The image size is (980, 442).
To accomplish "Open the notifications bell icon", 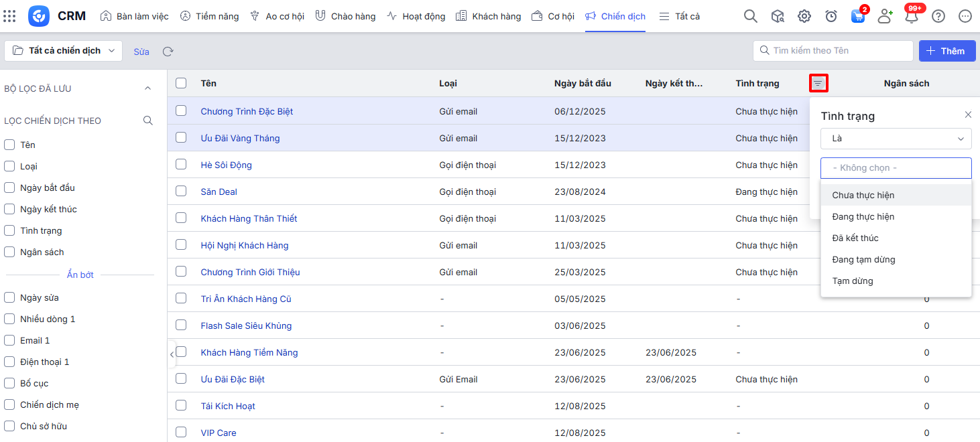I will click(x=912, y=16).
